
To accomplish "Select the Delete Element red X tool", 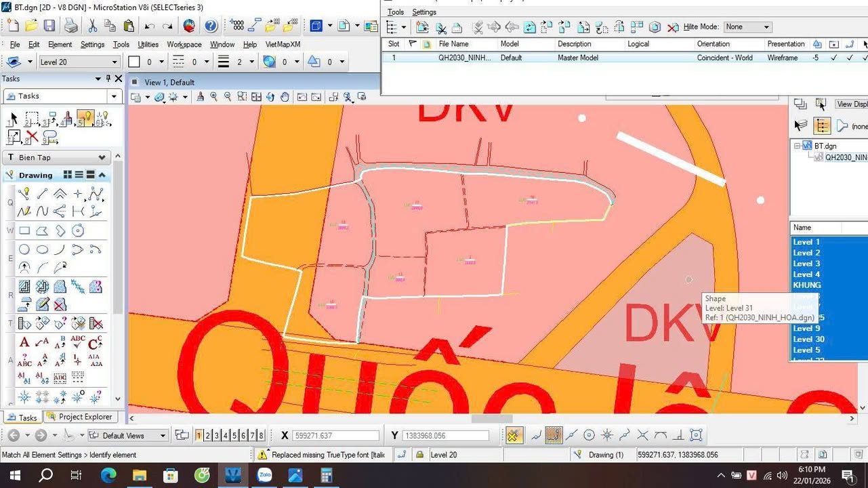I will point(32,138).
